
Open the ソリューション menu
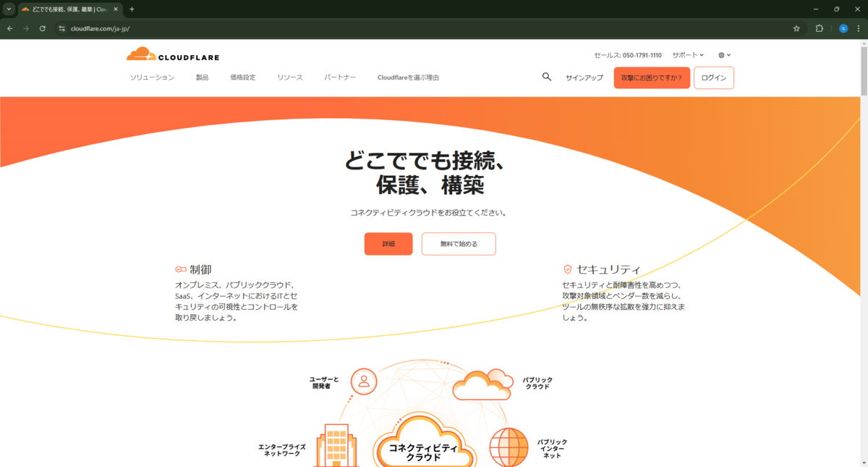(x=152, y=77)
